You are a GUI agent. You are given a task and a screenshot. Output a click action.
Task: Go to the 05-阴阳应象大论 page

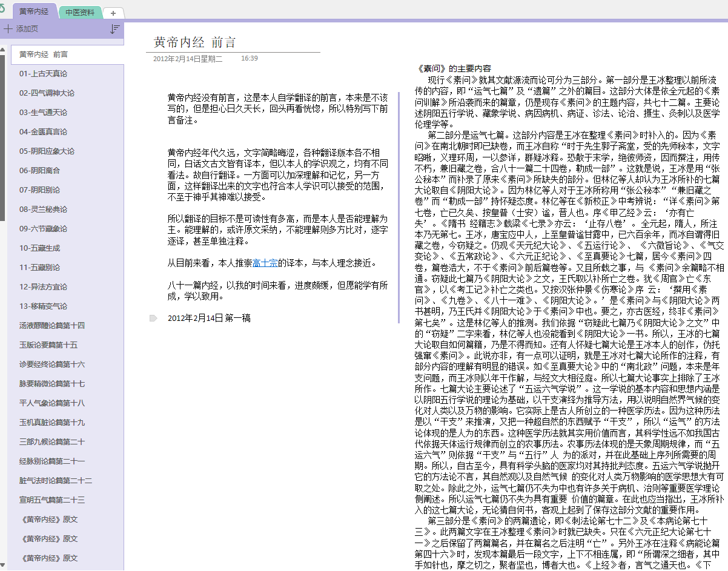coord(47,151)
